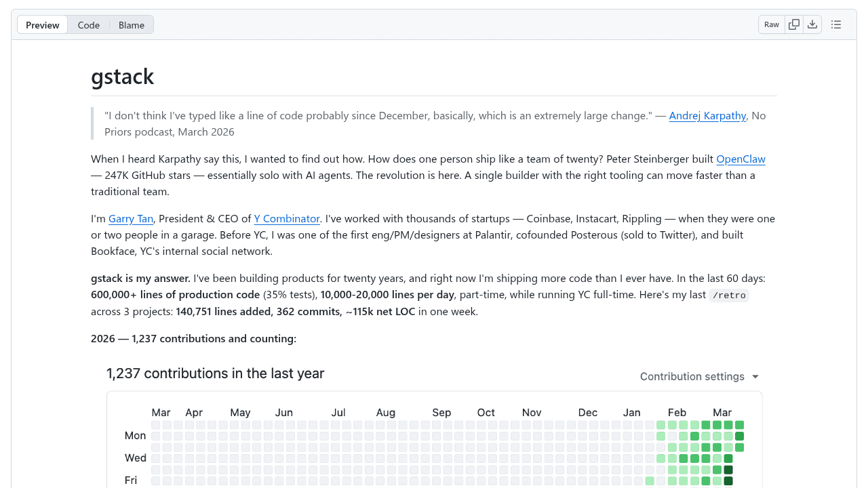Viewport: 868px width, 488px height.
Task: Open the Andrej Karpathy link
Action: point(707,116)
